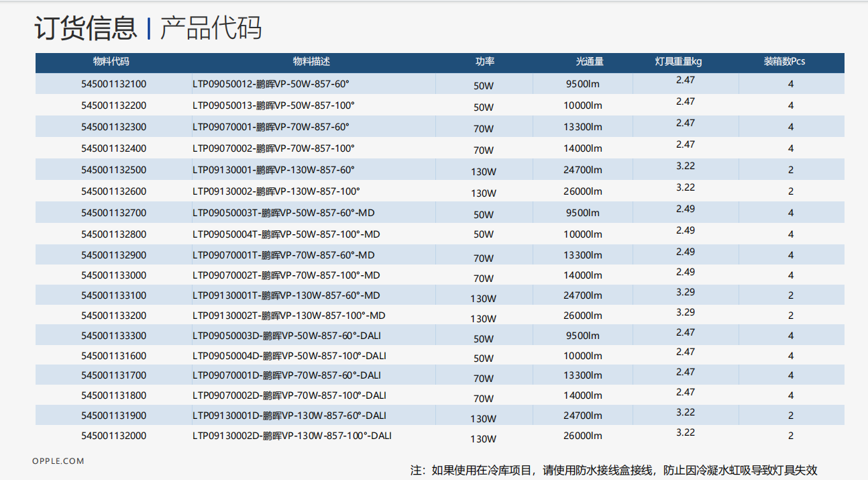Click material code 545001133000
Viewport: 868px width, 480px height.
113,275
